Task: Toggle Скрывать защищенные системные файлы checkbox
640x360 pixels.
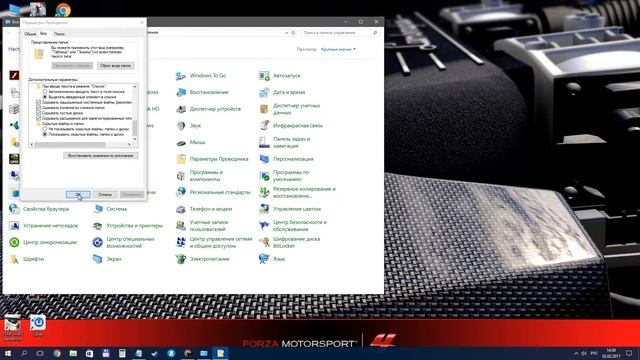Action: (x=39, y=102)
